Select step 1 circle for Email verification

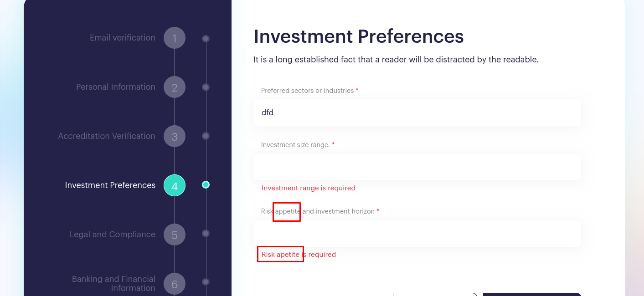click(175, 38)
